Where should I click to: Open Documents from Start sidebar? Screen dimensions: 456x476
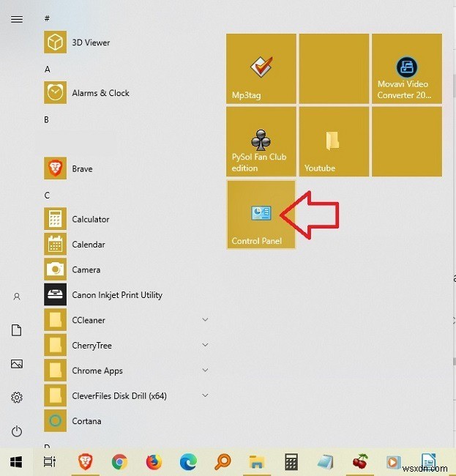click(17, 330)
